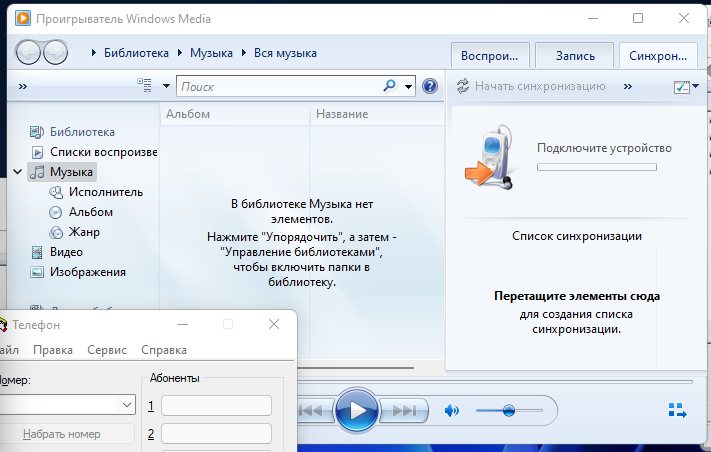
Task: Select Жанр under Музыка
Action: pyautogui.click(x=84, y=232)
